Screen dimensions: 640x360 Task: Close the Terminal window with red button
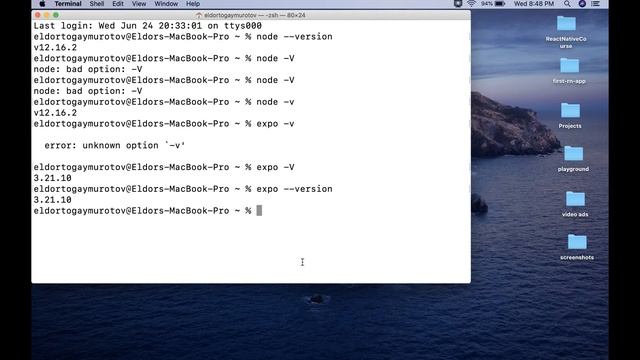(x=38, y=15)
